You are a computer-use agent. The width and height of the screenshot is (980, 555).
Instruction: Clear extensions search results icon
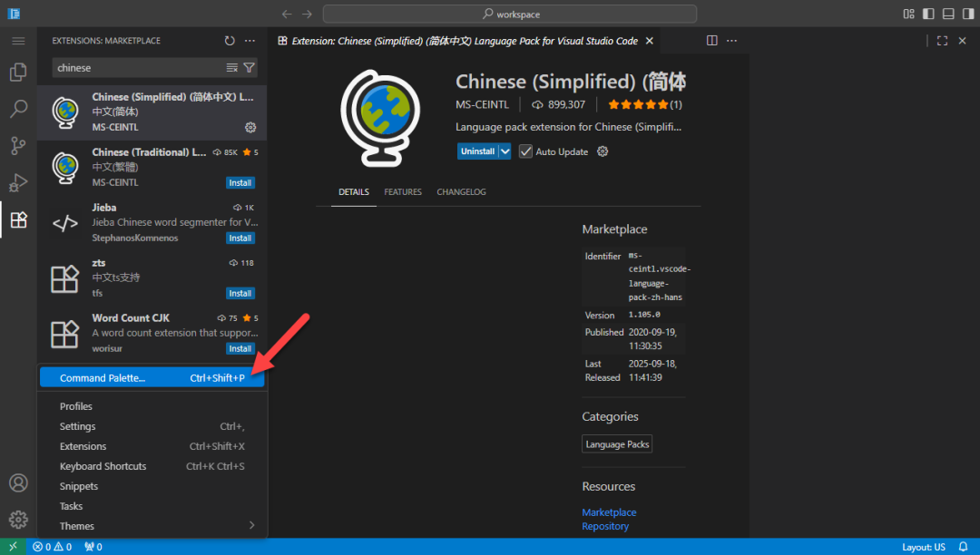[x=232, y=68]
